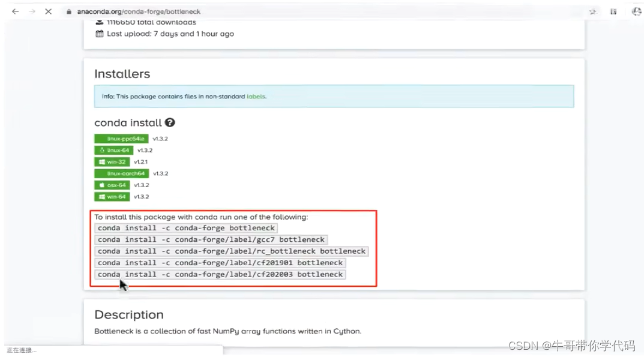
Task: Click v1.3.2 version text next to linux-ppc64le
Action: tap(160, 139)
